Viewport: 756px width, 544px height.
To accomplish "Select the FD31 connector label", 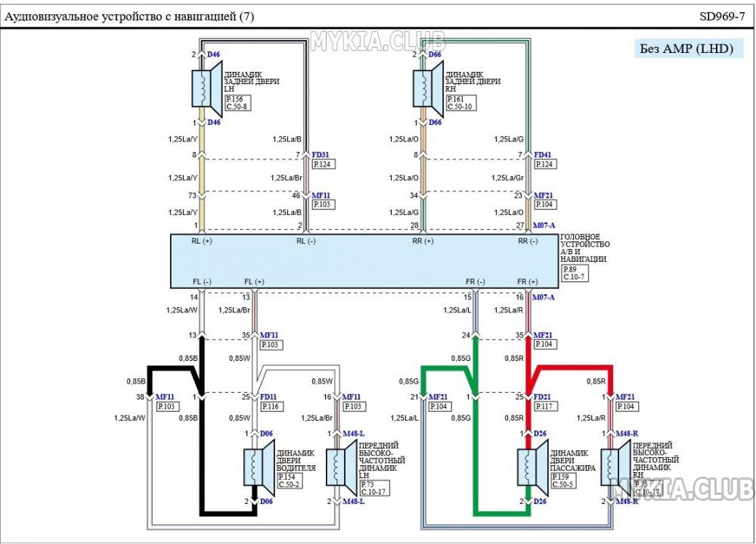I will (x=321, y=155).
